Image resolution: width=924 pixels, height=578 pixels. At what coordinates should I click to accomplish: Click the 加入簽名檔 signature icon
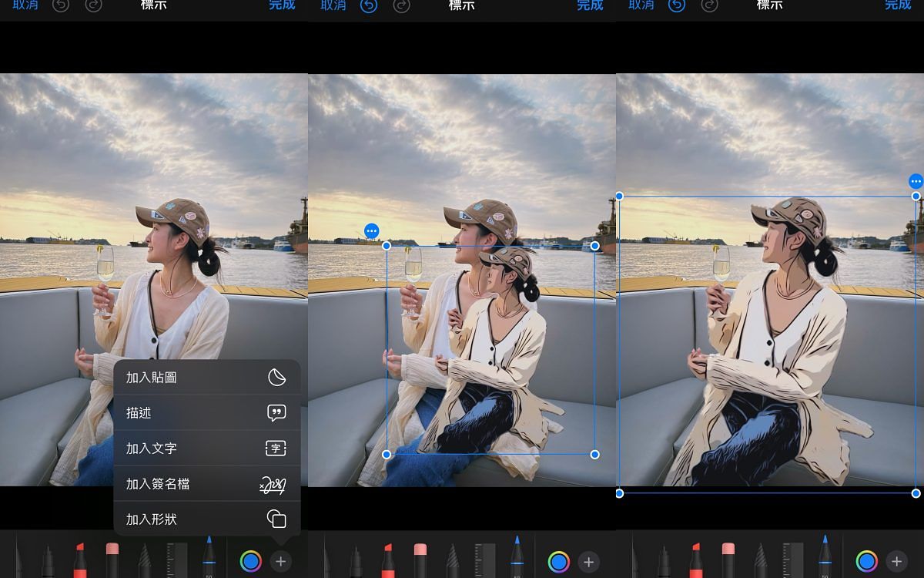pos(273,485)
